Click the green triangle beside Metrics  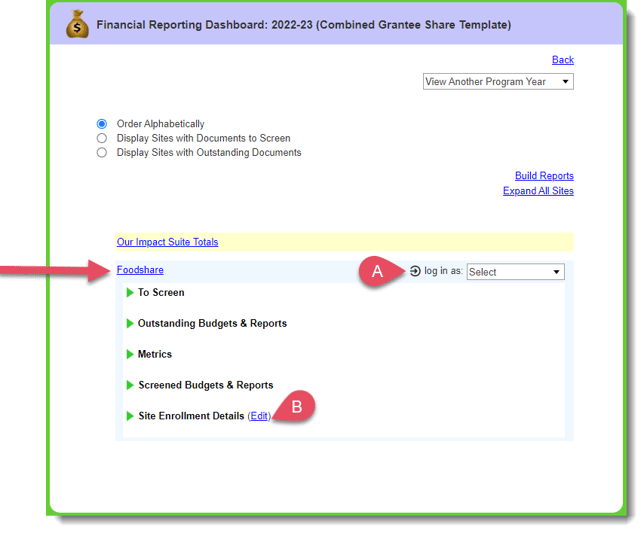(x=129, y=354)
